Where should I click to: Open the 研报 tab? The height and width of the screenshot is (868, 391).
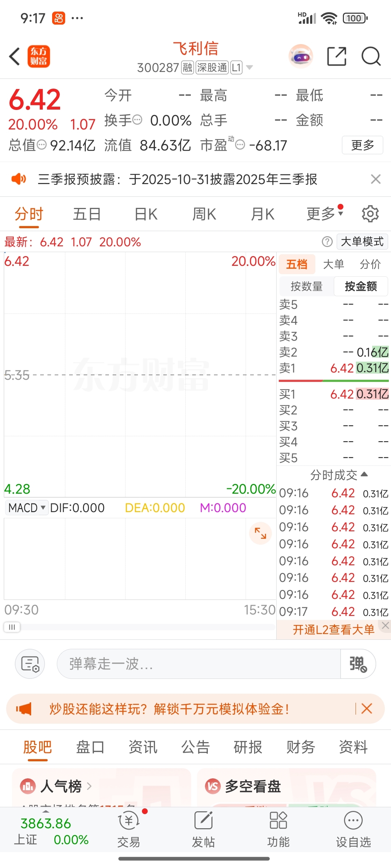[248, 747]
